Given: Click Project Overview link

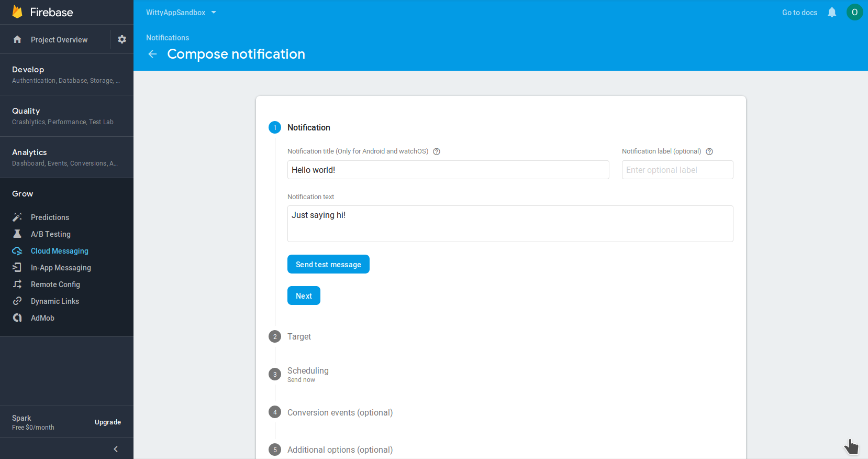Looking at the screenshot, I should (59, 40).
